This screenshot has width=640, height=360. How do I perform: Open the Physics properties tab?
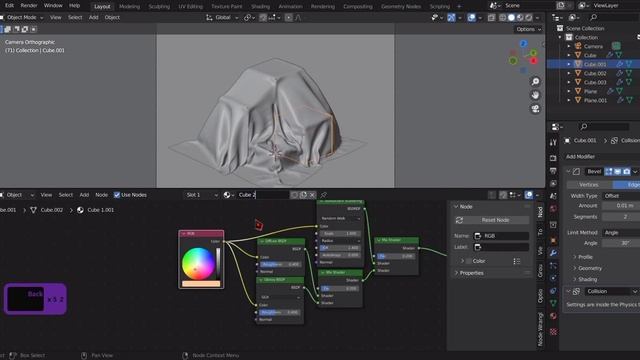553,278
